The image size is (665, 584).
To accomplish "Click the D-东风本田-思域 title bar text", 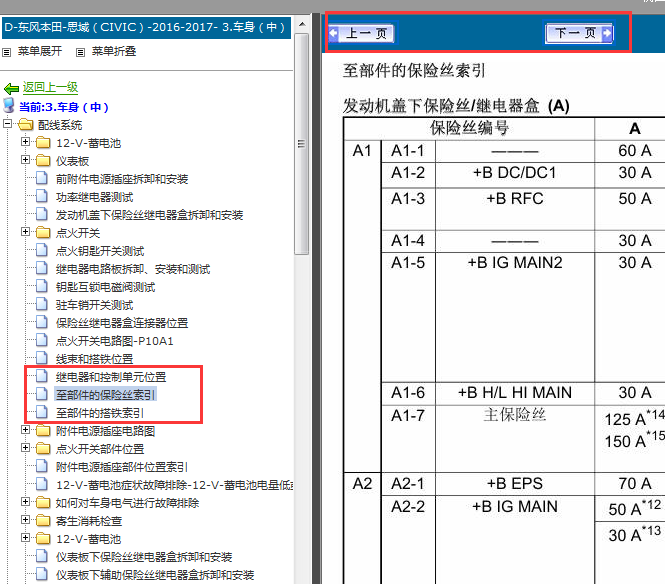I will [x=146, y=27].
